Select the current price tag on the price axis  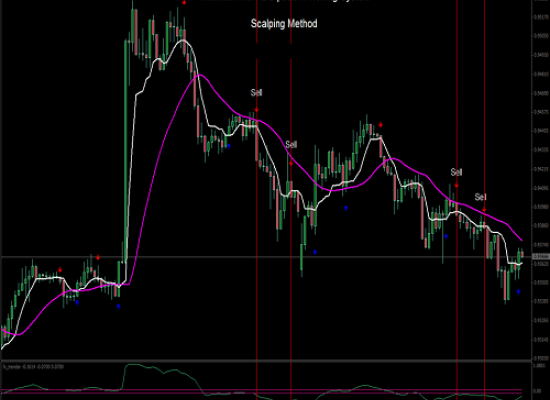[x=541, y=257]
